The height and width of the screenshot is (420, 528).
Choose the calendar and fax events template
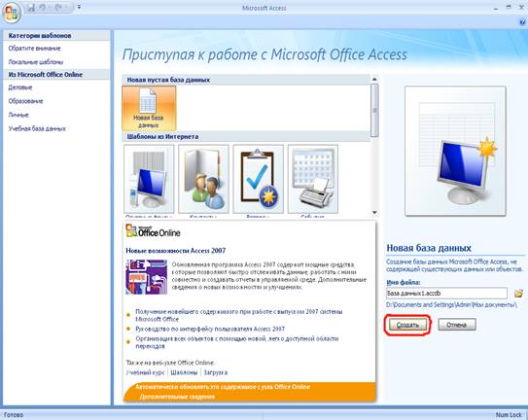[313, 179]
